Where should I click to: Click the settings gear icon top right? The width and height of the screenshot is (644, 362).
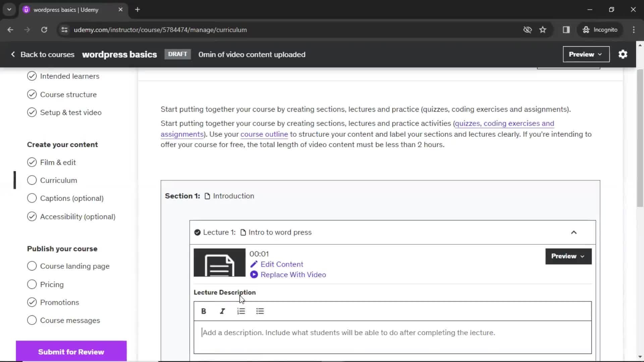(x=623, y=54)
